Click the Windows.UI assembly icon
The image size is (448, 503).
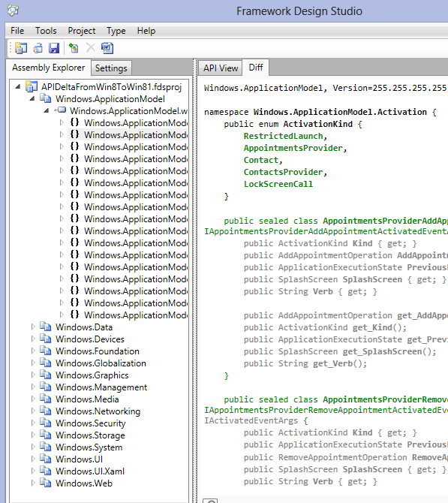pos(46,459)
